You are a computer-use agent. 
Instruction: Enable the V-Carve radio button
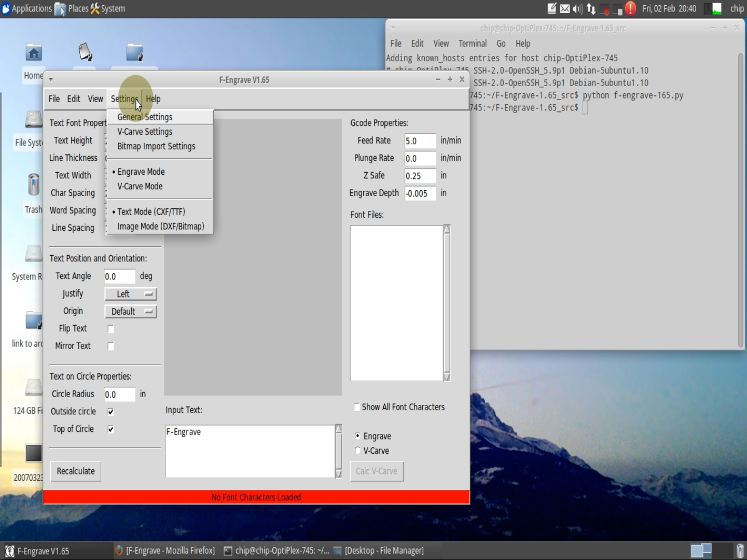click(x=357, y=450)
